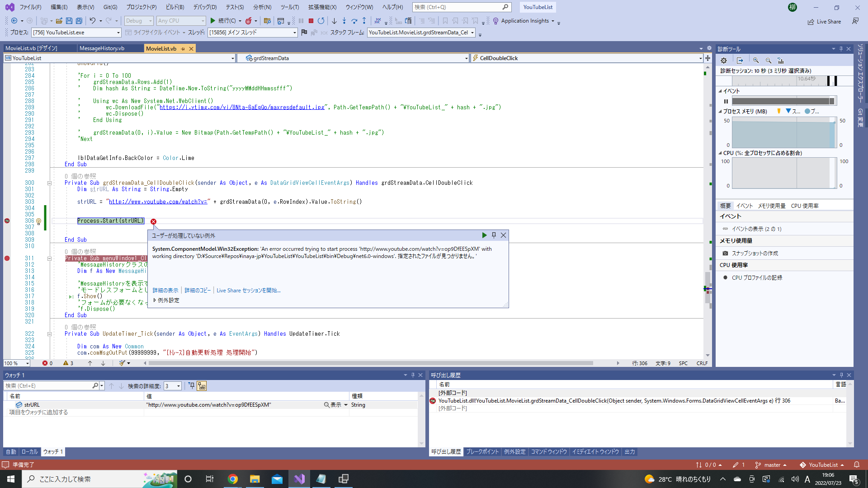This screenshot has height=488, width=868.
Task: Toggle auto-hide pin on the call stack panel
Action: (x=841, y=375)
